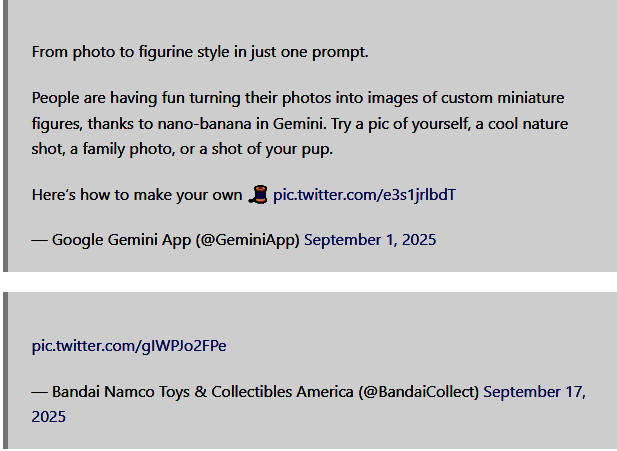This screenshot has width=617, height=451.
Task: Click the "Bandai Namco Toys & Collectibles America" name
Action: click(x=203, y=392)
